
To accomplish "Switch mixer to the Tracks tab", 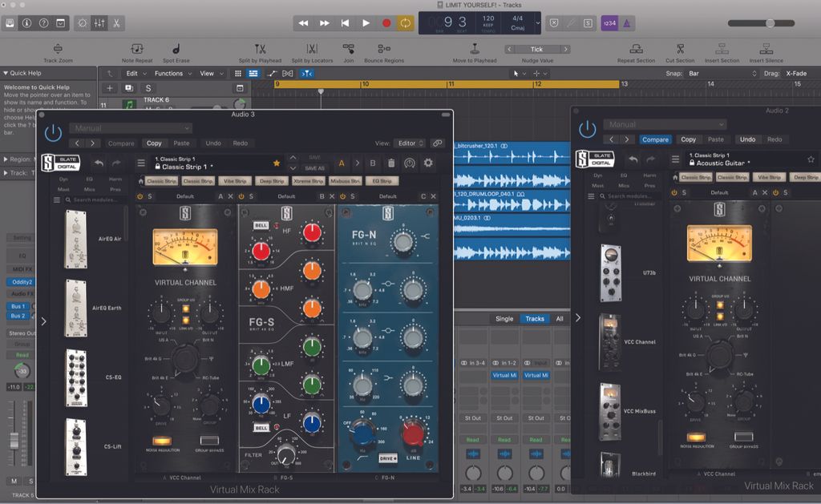I will pos(535,318).
